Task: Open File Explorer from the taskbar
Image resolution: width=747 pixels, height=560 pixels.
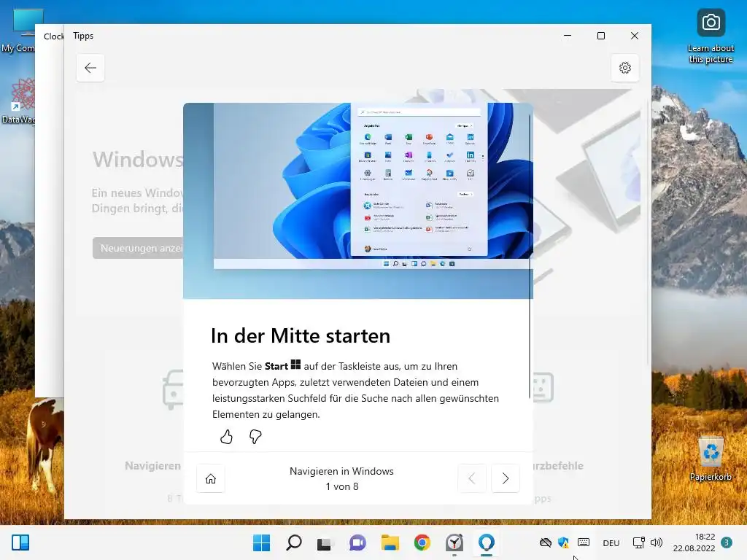Action: (390, 542)
